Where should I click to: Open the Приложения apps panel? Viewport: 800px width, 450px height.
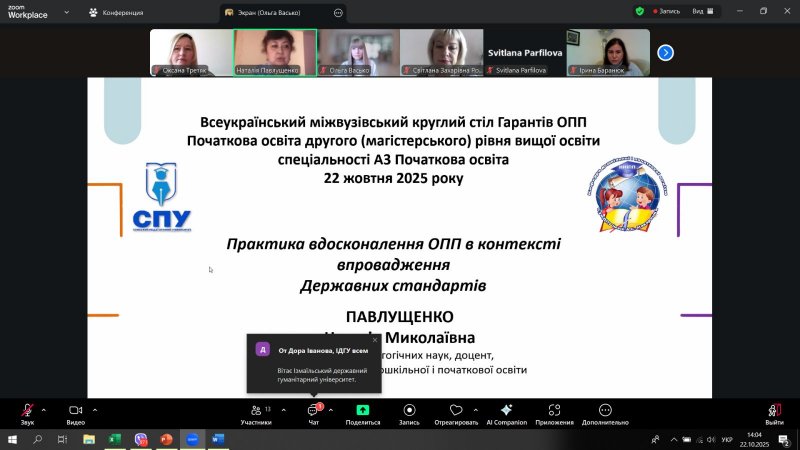tap(554, 411)
